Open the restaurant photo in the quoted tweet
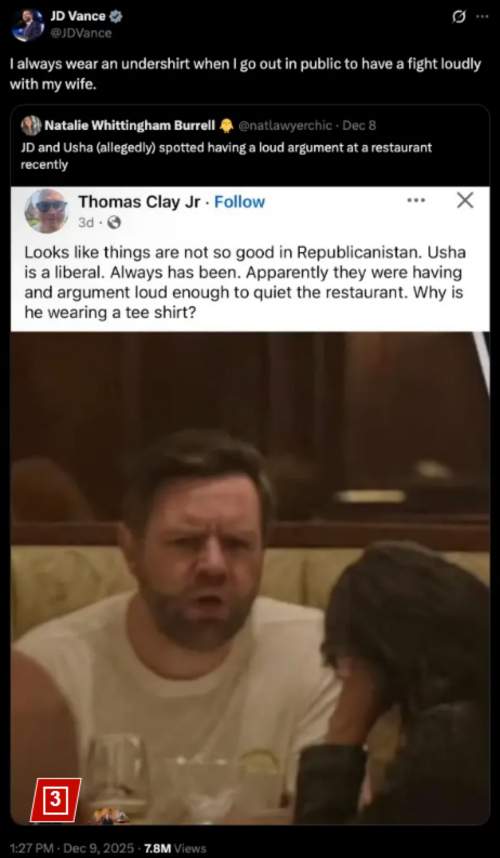This screenshot has height=858, width=500. pyautogui.click(x=250, y=578)
